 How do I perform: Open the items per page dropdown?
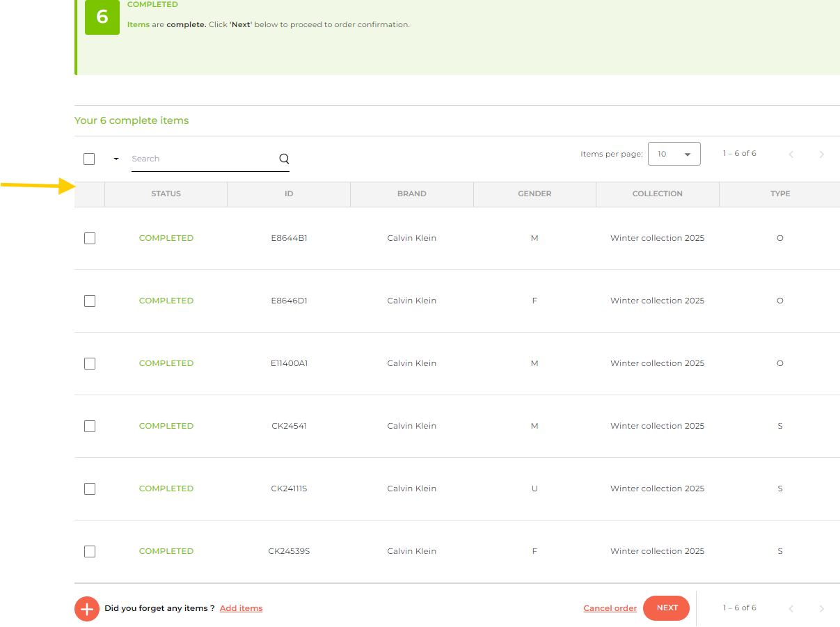point(674,154)
